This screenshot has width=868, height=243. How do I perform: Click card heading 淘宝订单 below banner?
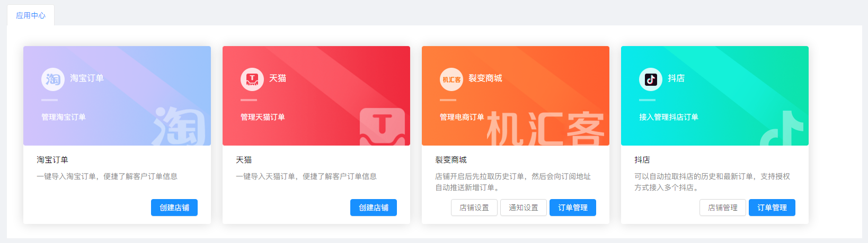click(x=52, y=160)
